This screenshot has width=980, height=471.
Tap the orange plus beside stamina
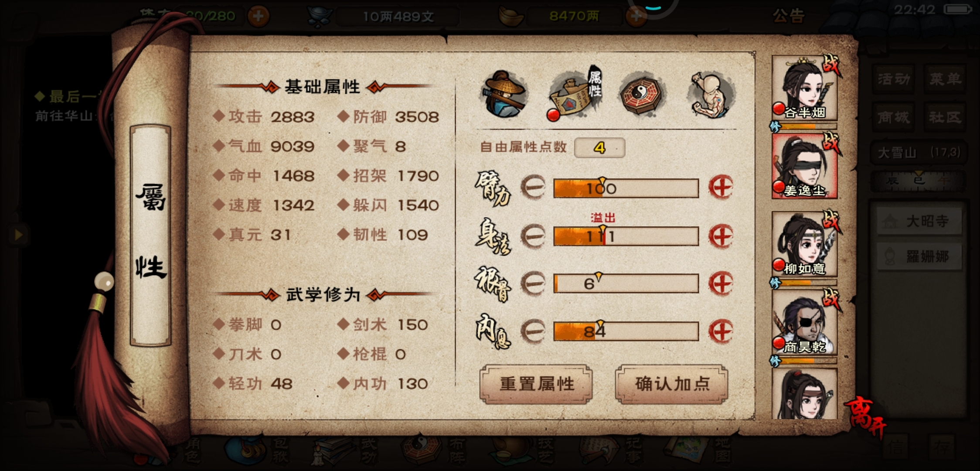pyautogui.click(x=258, y=17)
